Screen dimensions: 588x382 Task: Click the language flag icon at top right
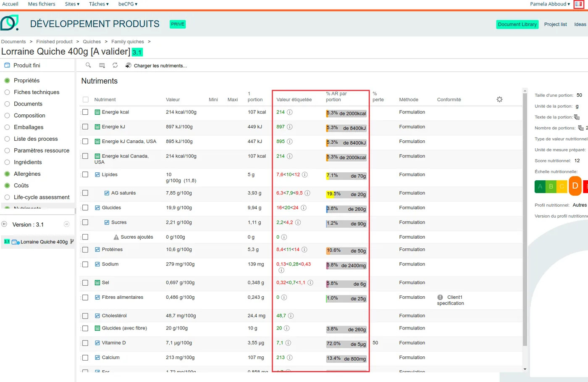tap(579, 4)
